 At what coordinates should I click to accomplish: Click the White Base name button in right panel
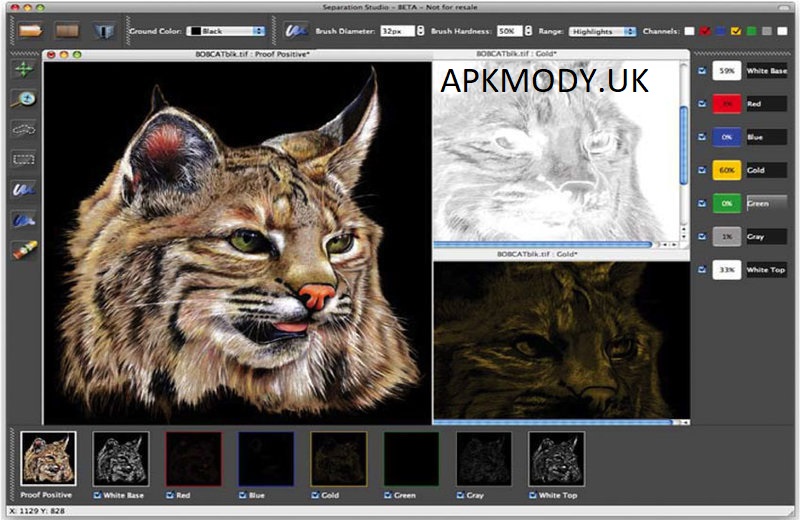tap(766, 71)
